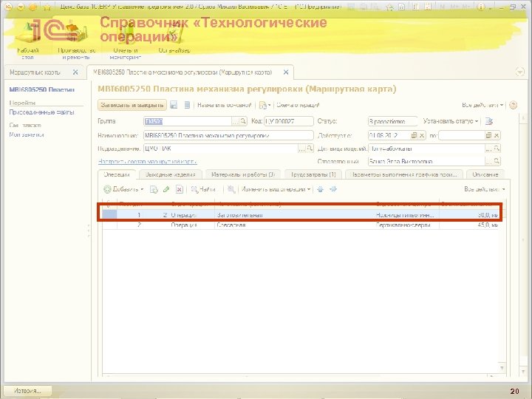Open top Все действия menu
Viewport: 532px width, 399px height.
click(x=482, y=105)
